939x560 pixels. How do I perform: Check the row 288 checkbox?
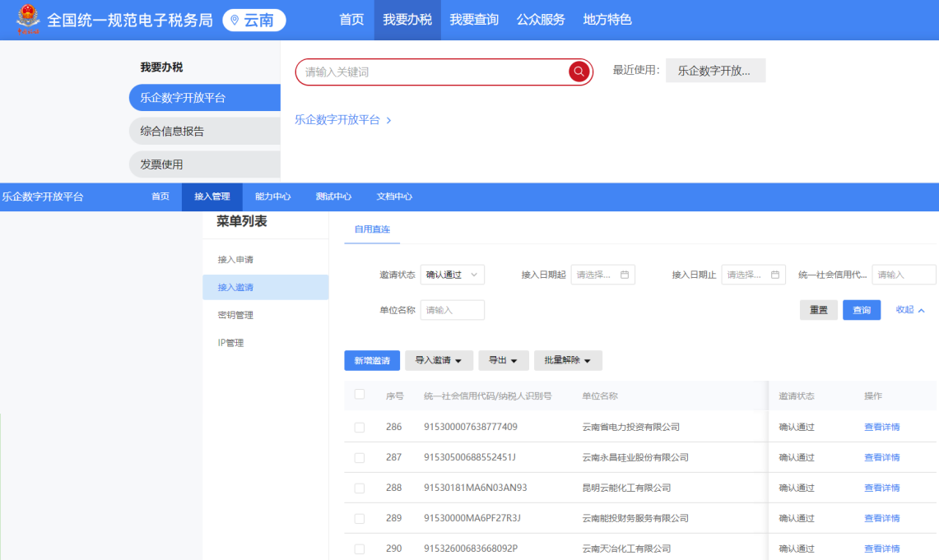click(x=360, y=488)
